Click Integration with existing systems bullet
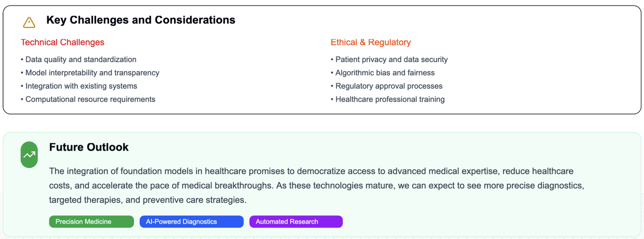644x239 pixels. click(79, 86)
